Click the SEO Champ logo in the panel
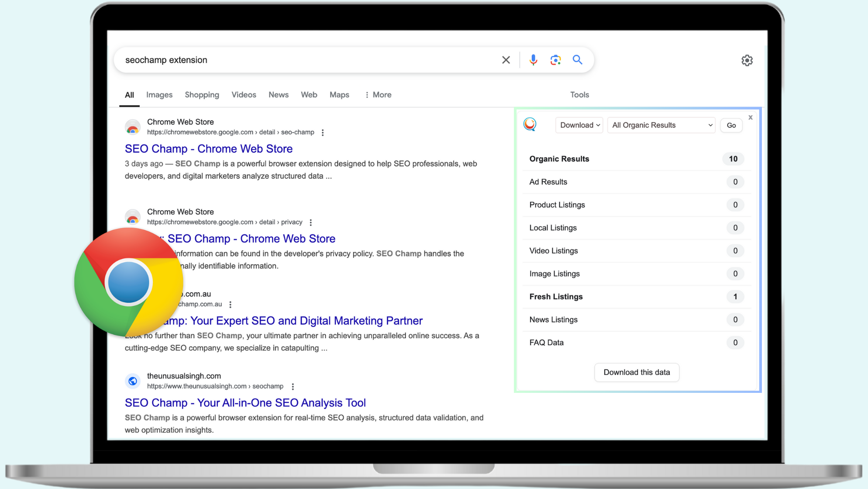 point(530,125)
